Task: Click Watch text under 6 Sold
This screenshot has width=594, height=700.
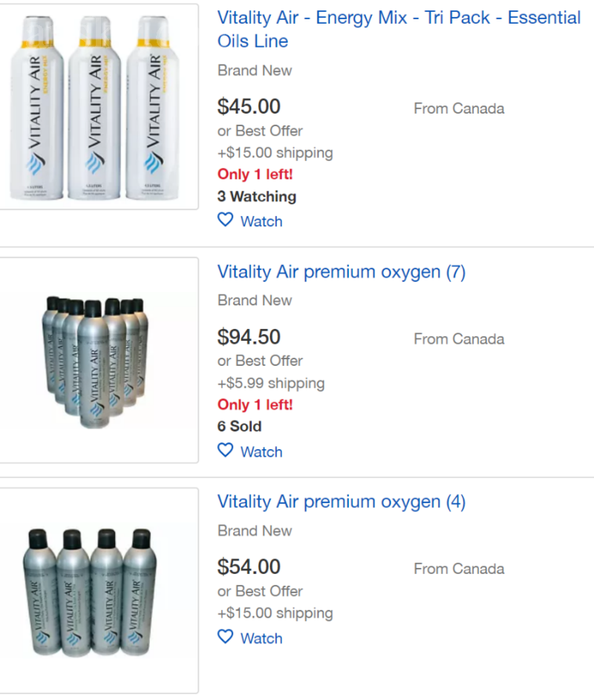Action: (261, 451)
